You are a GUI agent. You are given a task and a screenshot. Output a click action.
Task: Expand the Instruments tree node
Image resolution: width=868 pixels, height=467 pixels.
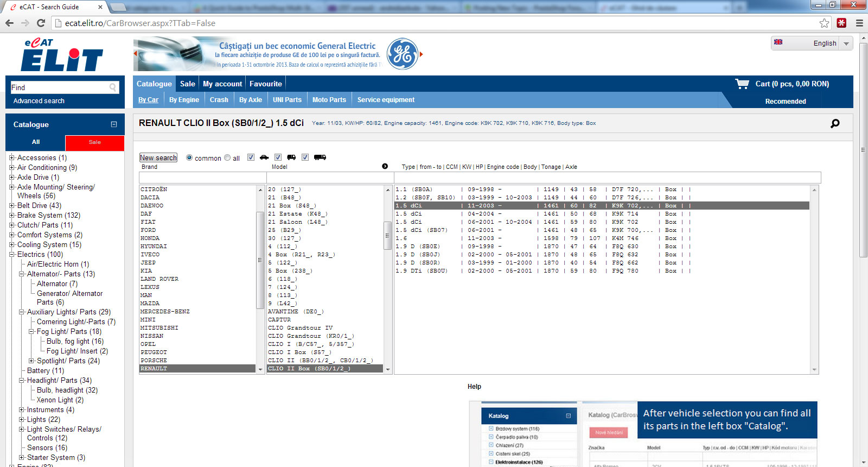coord(22,410)
